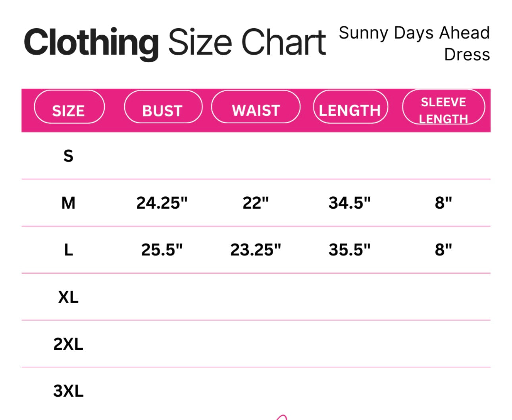The width and height of the screenshot is (512, 420).
Task: Click the SIZE header pill
Action: pos(69,107)
